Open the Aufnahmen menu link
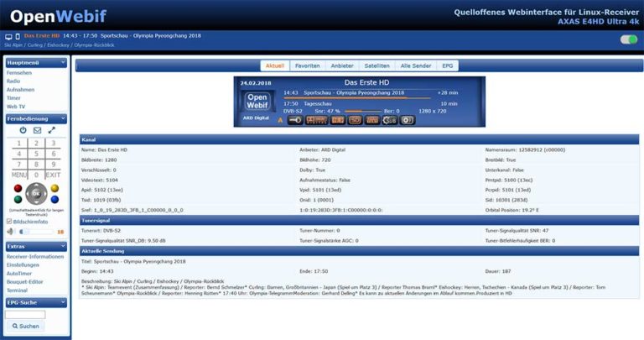The width and height of the screenshot is (644, 340). (x=20, y=90)
